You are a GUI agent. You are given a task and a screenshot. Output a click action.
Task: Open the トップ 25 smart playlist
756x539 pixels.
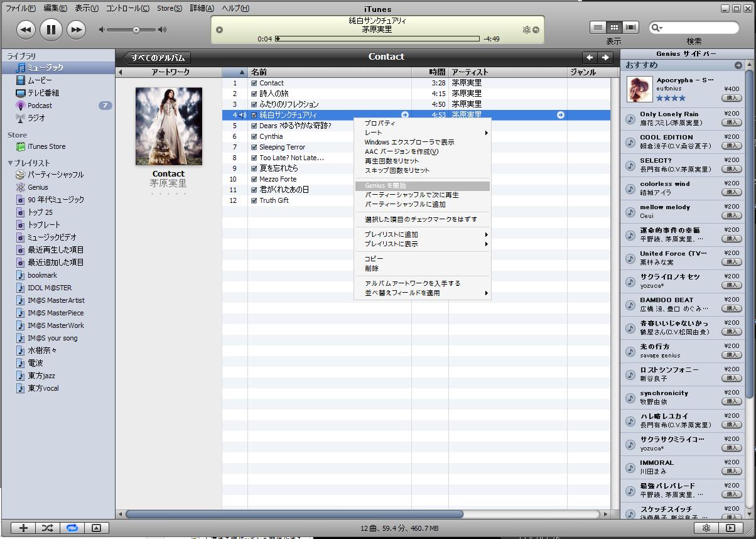coord(57,212)
